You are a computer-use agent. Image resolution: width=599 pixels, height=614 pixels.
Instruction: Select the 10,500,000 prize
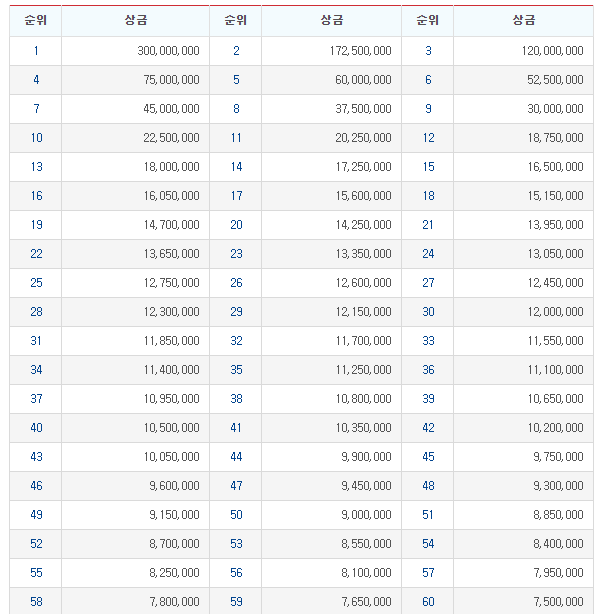coord(171,428)
